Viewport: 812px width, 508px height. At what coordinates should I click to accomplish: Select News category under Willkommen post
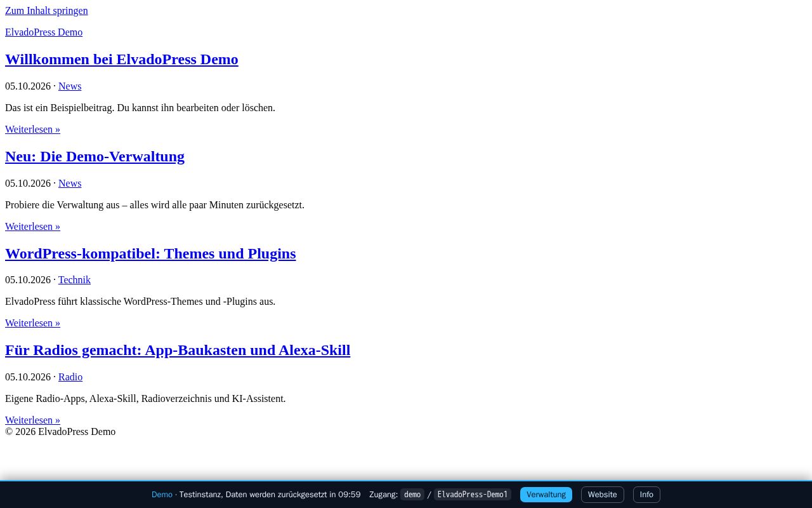tap(70, 86)
